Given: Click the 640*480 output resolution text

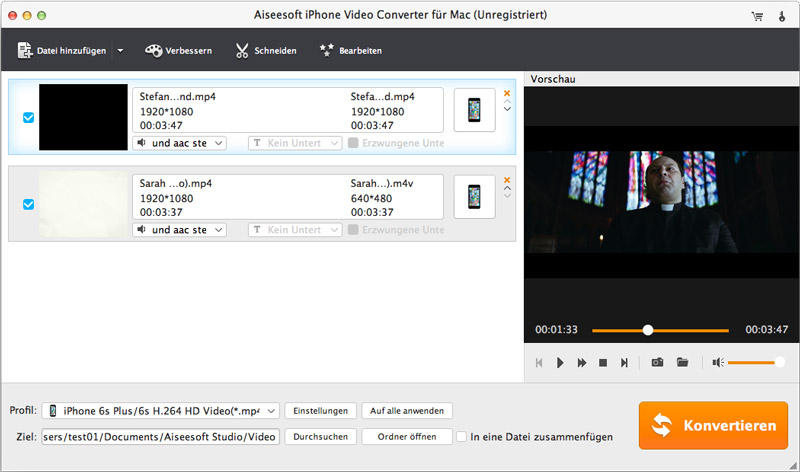Looking at the screenshot, I should (x=371, y=198).
